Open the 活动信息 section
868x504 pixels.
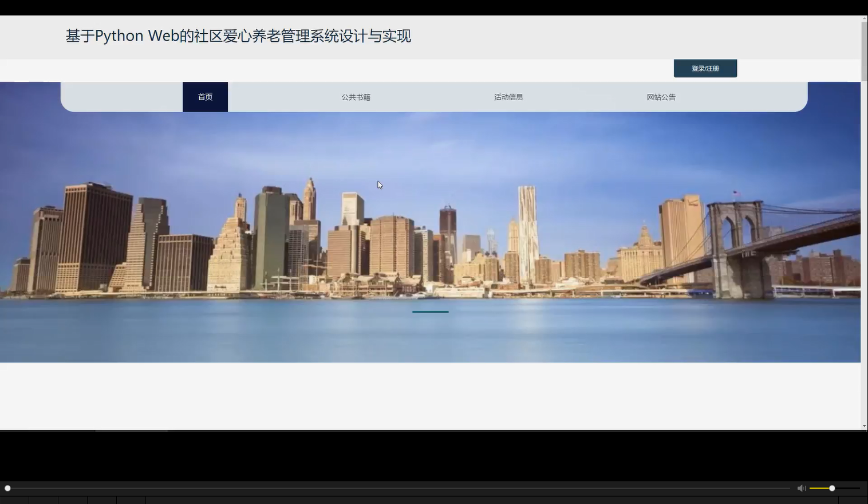pos(508,96)
